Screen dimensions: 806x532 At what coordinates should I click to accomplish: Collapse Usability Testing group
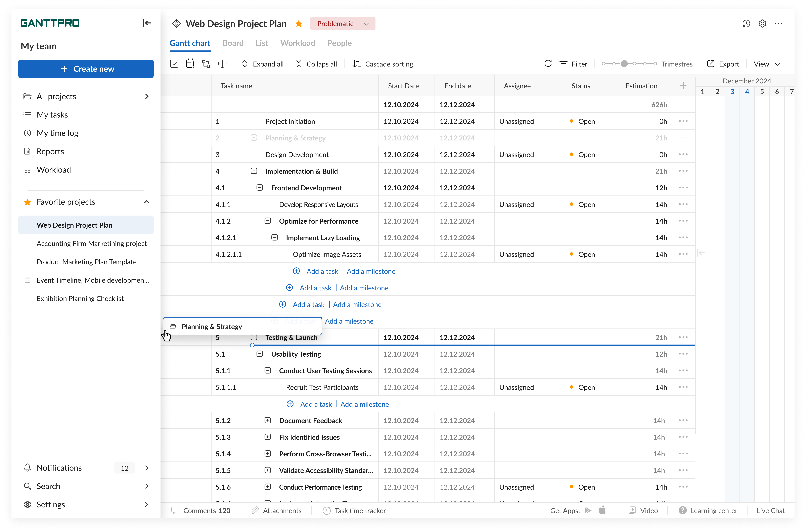[260, 354]
